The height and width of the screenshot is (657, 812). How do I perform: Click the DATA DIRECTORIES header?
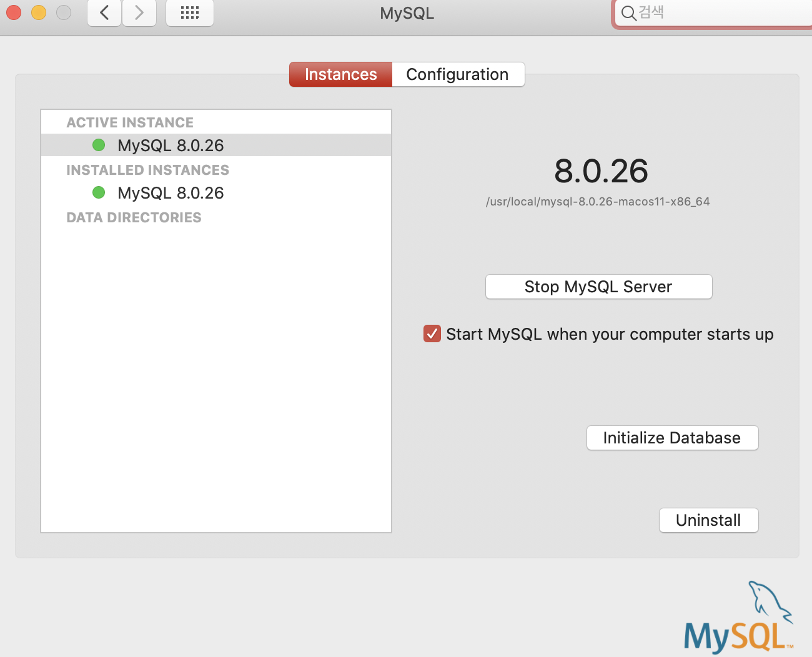[134, 217]
